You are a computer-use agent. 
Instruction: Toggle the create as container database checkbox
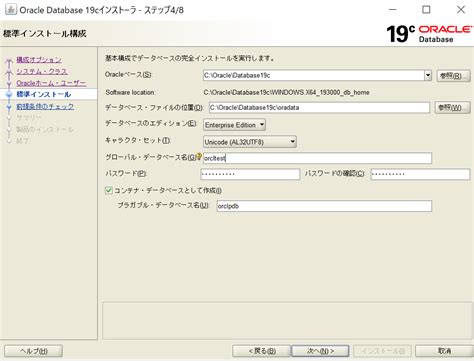[108, 190]
